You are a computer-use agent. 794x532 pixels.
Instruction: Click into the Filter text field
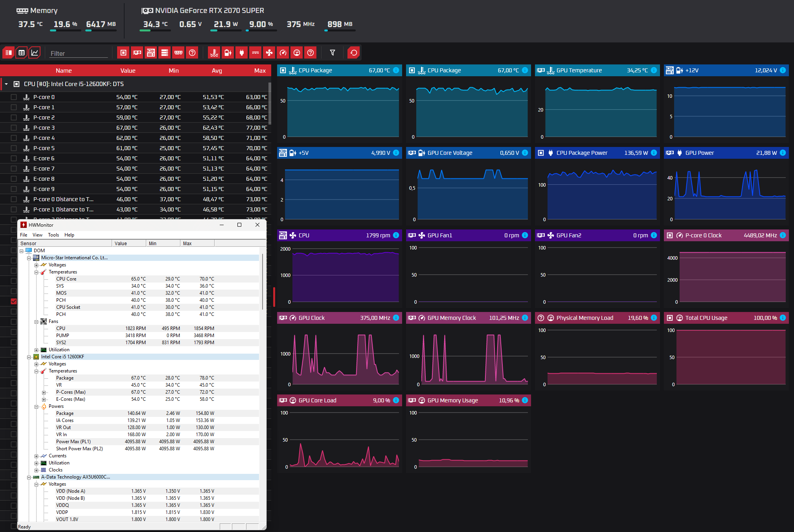(x=79, y=53)
